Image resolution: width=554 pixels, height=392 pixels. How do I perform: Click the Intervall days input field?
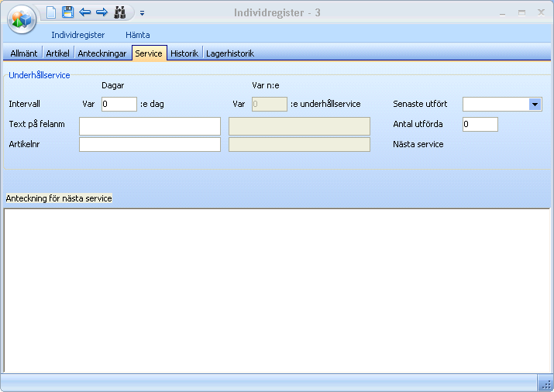click(119, 104)
